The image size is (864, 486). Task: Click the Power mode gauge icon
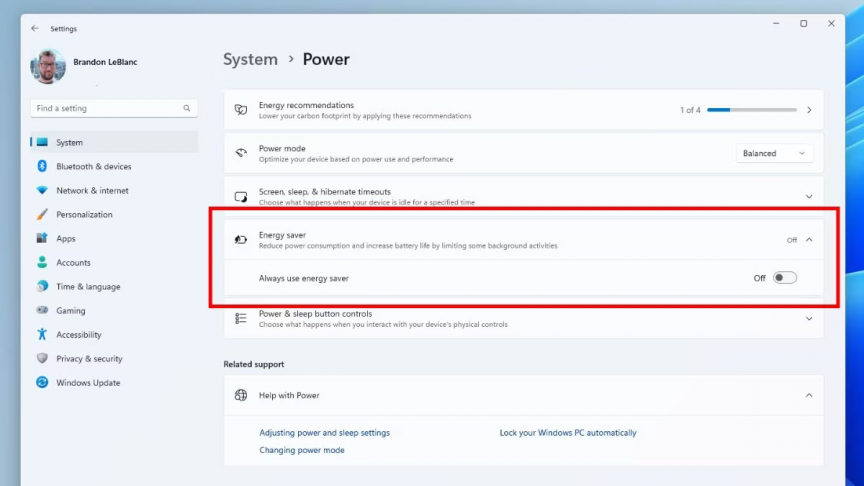click(x=241, y=153)
